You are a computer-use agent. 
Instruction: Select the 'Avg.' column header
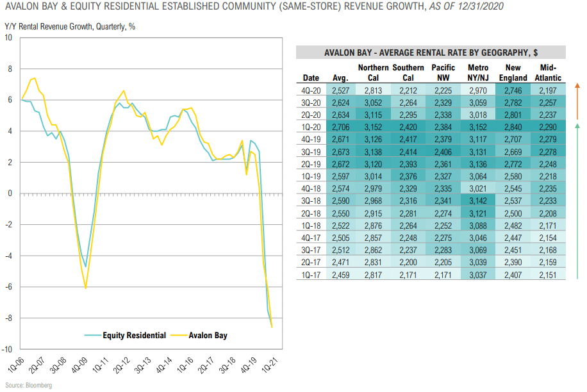click(340, 78)
